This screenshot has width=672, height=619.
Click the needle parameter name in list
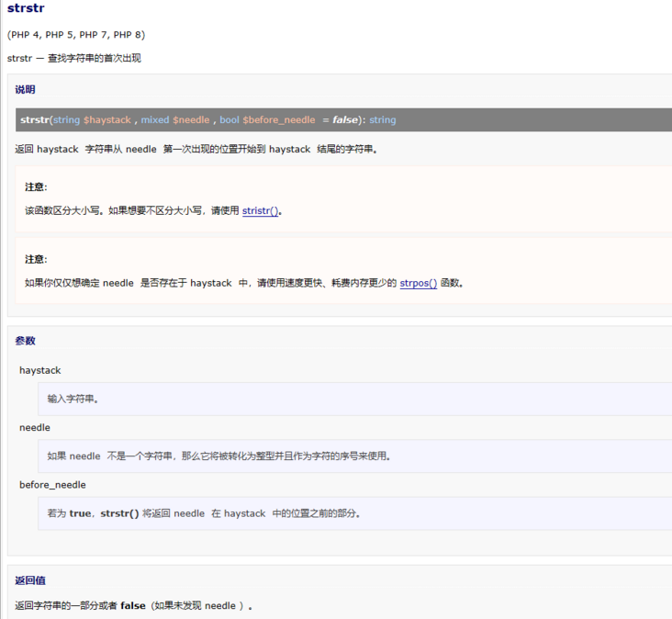coord(35,427)
